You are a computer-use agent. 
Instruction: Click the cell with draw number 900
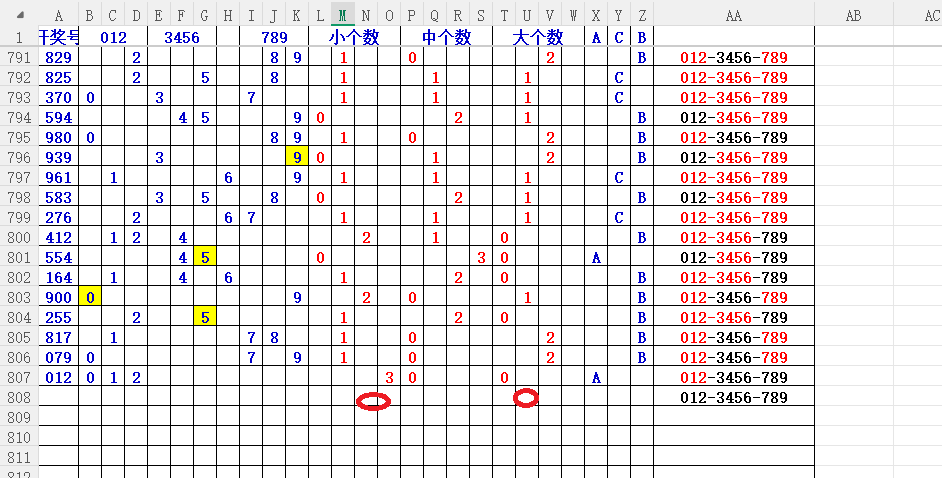(58, 298)
